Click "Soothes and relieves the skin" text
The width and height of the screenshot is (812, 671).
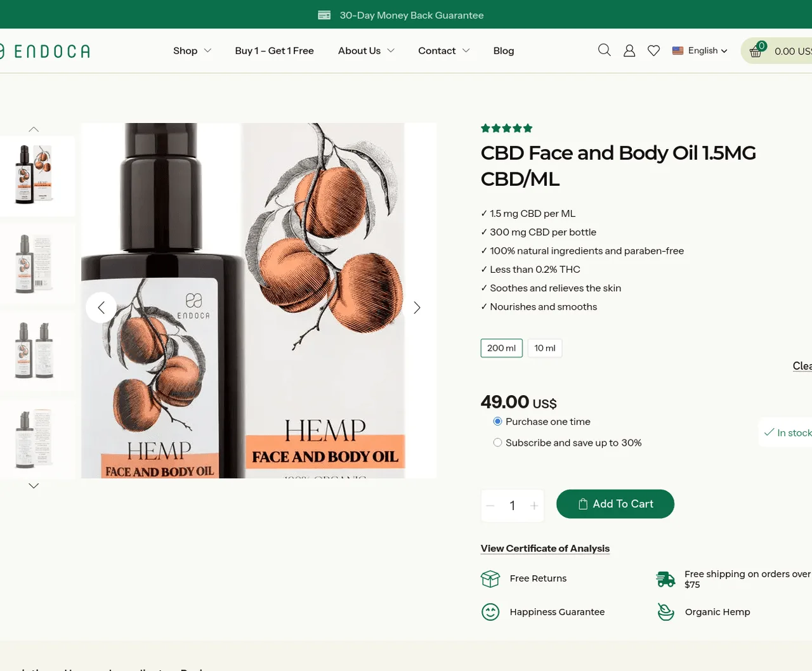coord(555,288)
